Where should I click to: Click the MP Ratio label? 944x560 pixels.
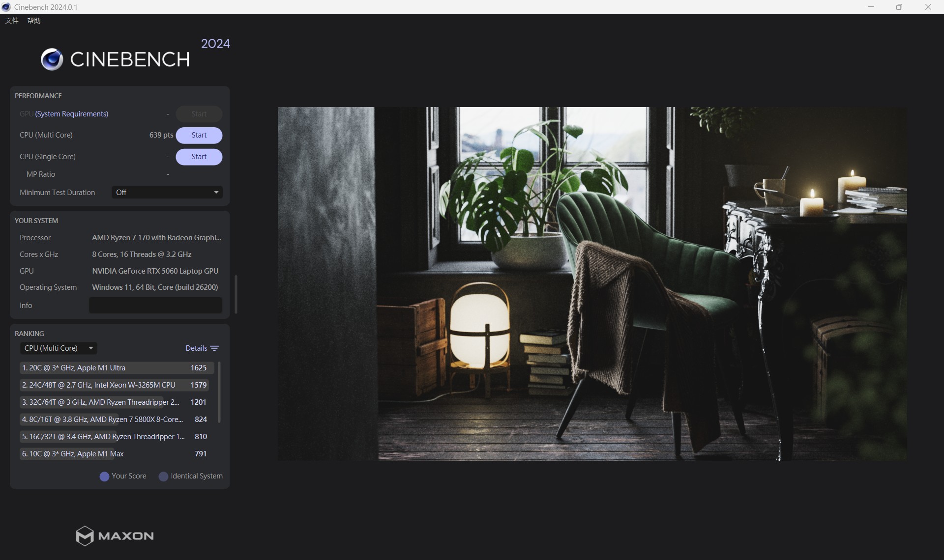tap(41, 174)
